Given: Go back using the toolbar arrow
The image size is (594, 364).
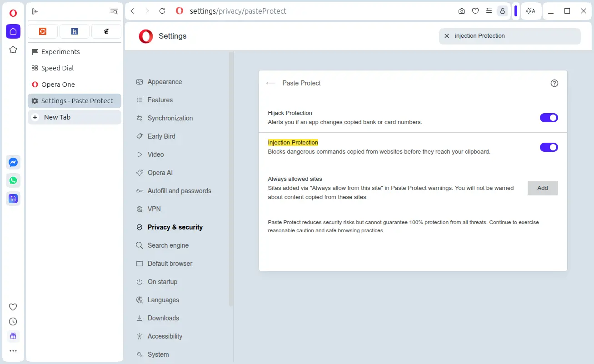Looking at the screenshot, I should point(132,11).
